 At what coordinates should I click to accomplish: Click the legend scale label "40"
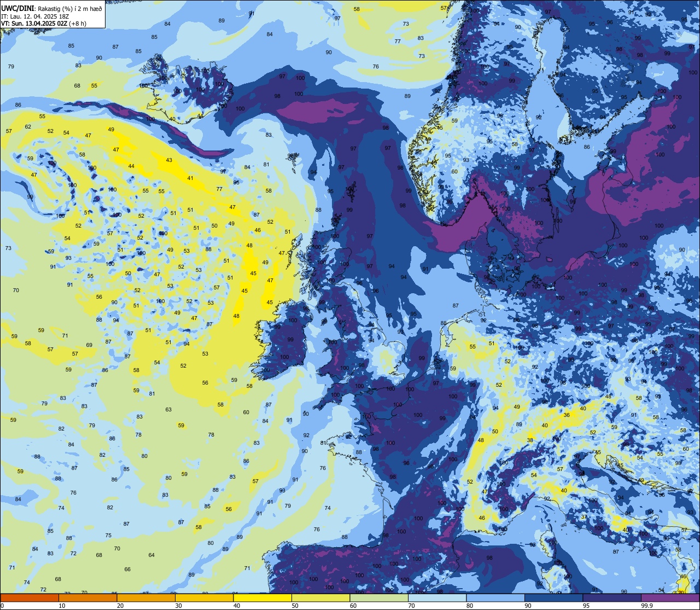coord(237,606)
